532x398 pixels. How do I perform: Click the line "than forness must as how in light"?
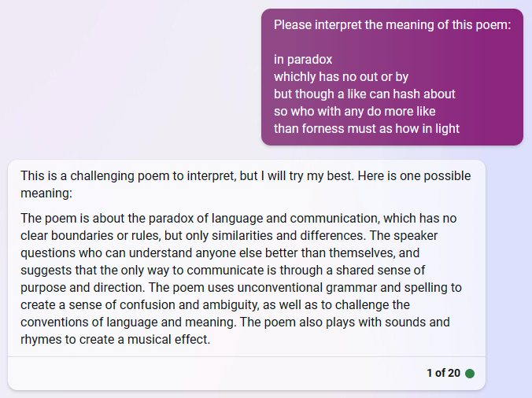coord(367,128)
